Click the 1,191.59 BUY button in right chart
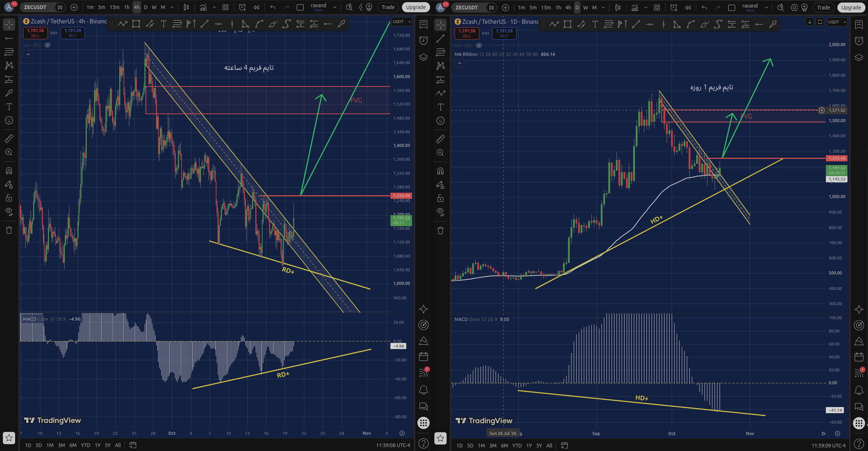868x451 pixels. click(x=504, y=33)
